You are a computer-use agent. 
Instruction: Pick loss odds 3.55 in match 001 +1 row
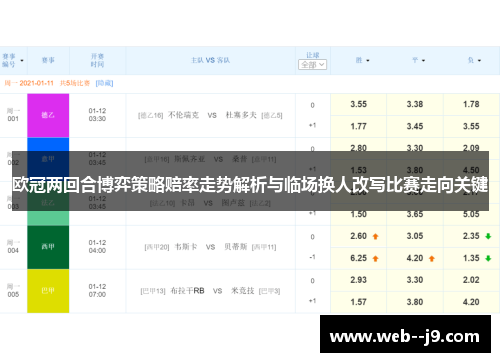[471, 126]
